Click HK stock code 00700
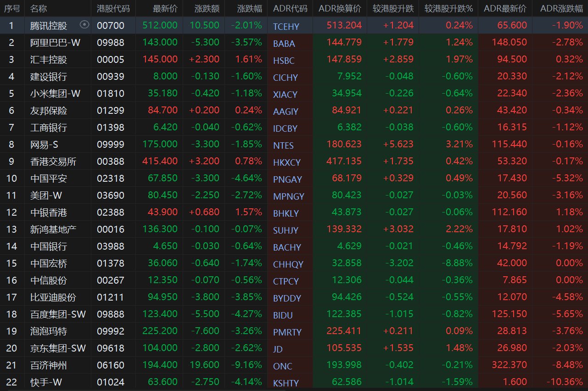The image size is (588, 391). [111, 26]
